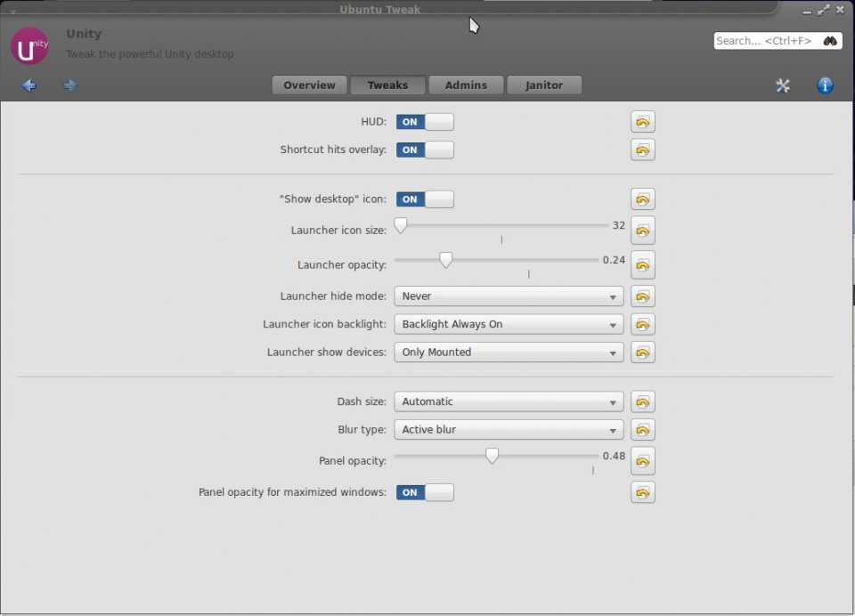Click the binoculars search icon
Viewport: 855px width, 616px height.
coord(830,41)
